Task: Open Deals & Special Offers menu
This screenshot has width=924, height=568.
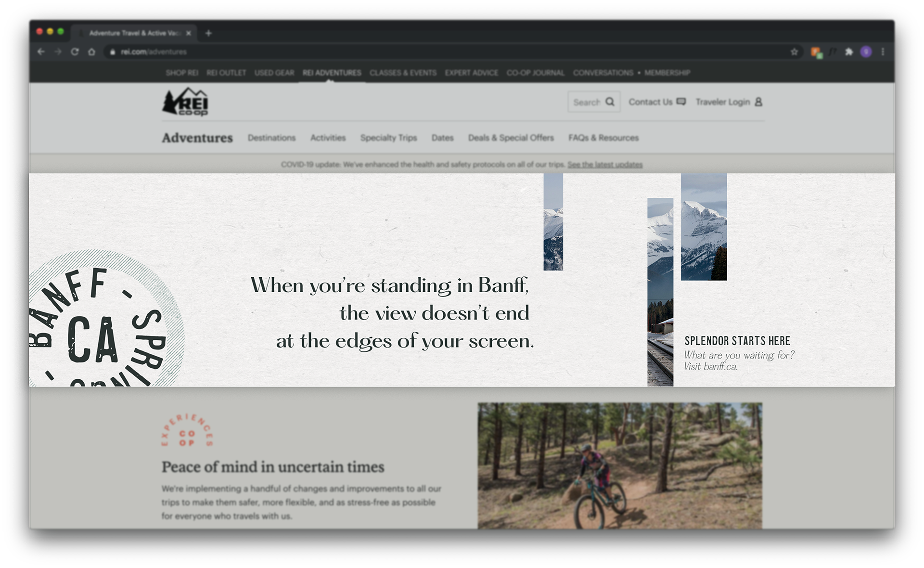Action: click(511, 138)
